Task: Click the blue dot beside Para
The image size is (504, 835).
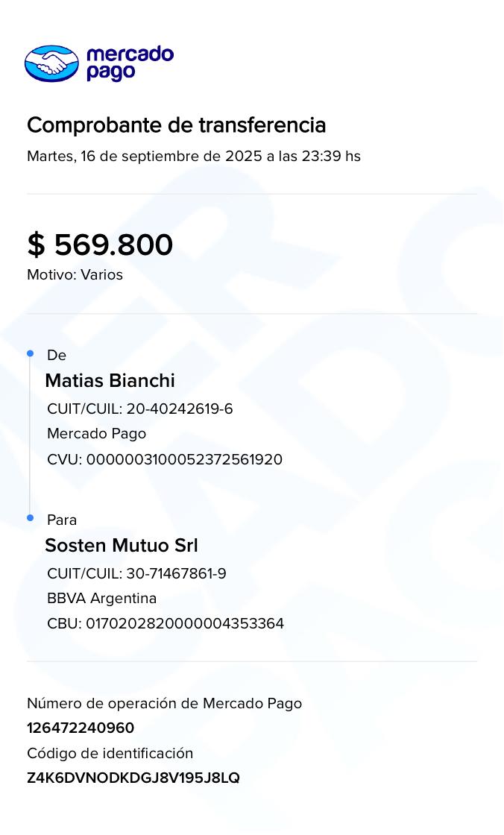Action: (31, 517)
